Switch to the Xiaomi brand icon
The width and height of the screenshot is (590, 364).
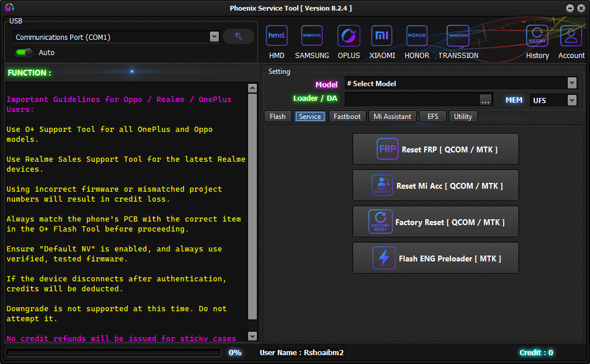(382, 36)
